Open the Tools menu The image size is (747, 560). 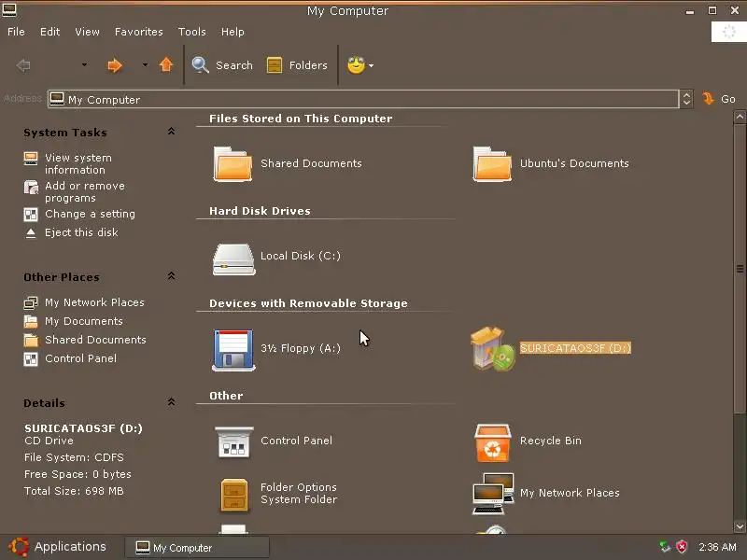coord(192,32)
